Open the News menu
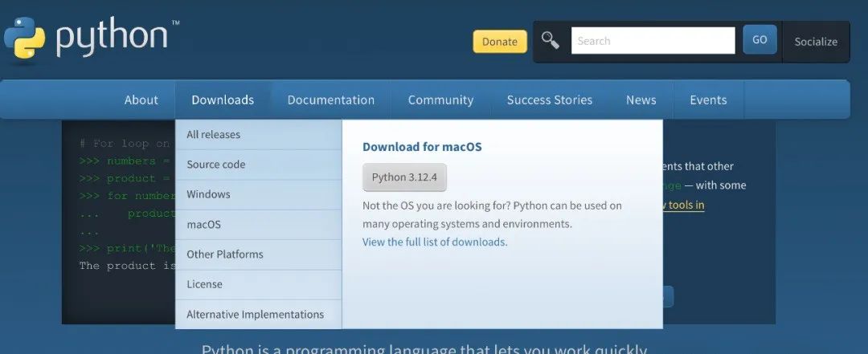868x354 pixels. tap(641, 100)
